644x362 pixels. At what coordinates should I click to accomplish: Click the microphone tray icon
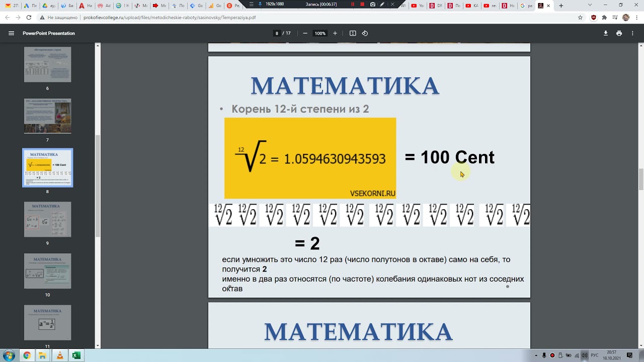(544, 355)
